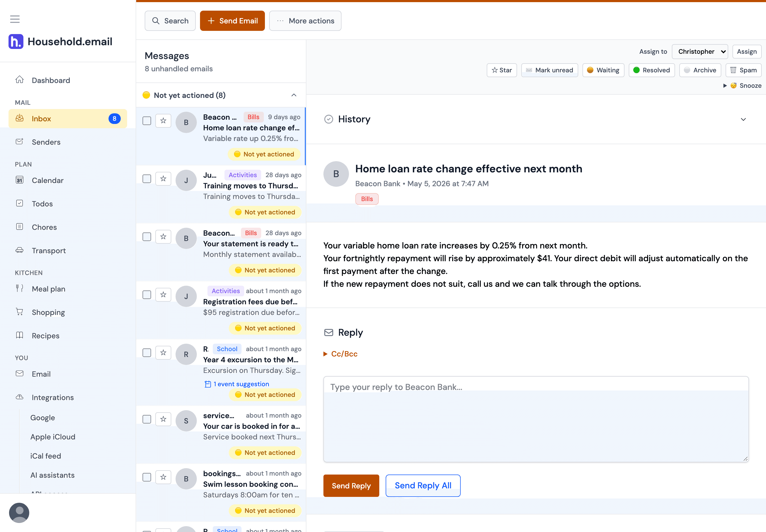Select checkbox for Year 4 excursion email

147,353
